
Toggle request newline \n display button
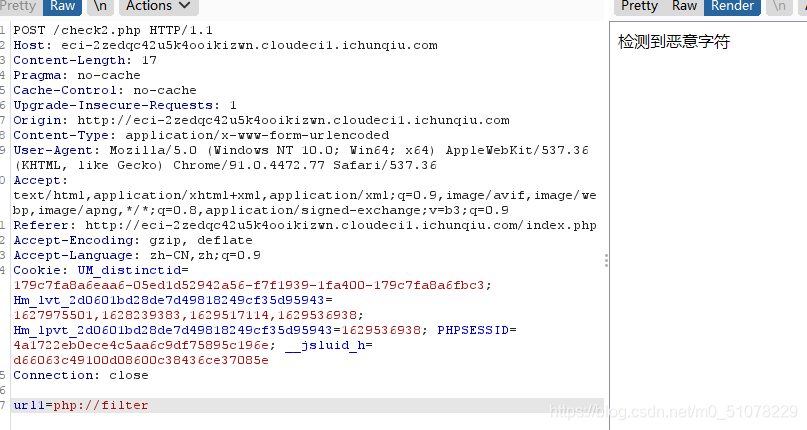click(100, 6)
